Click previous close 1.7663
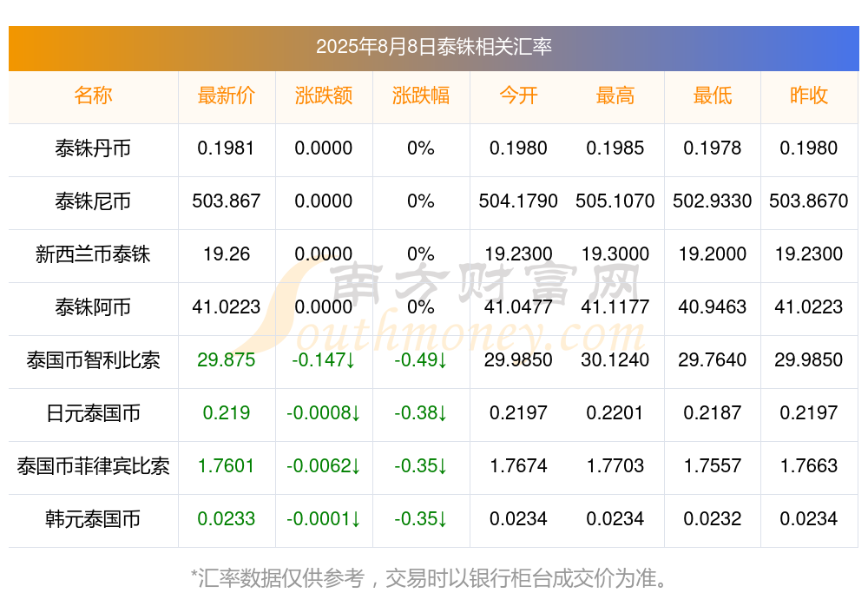This screenshot has width=868, height=606. pyautogui.click(x=809, y=466)
